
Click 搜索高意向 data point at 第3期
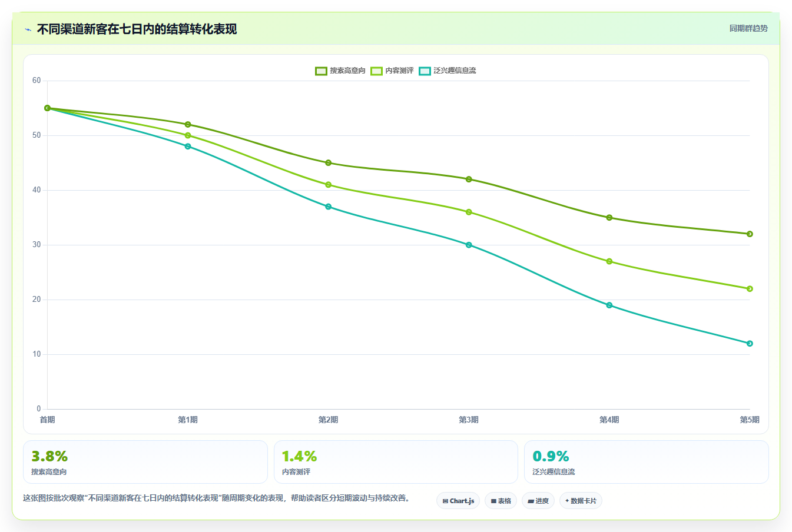click(x=469, y=179)
